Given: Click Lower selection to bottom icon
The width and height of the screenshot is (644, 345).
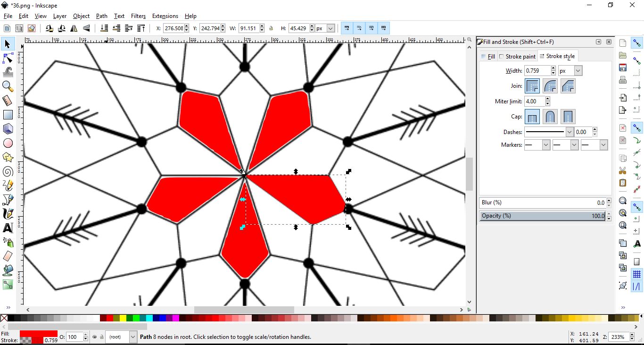Looking at the screenshot, I should 104,28.
